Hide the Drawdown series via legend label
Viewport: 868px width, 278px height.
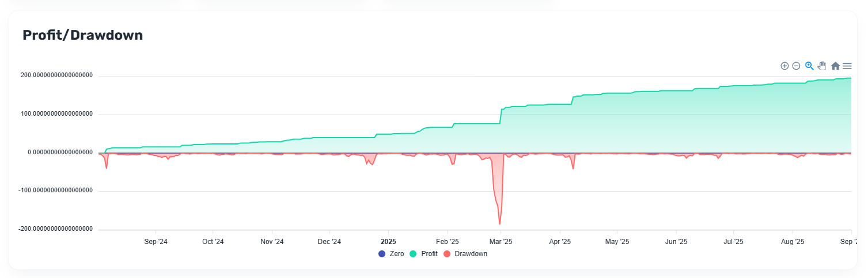point(471,254)
